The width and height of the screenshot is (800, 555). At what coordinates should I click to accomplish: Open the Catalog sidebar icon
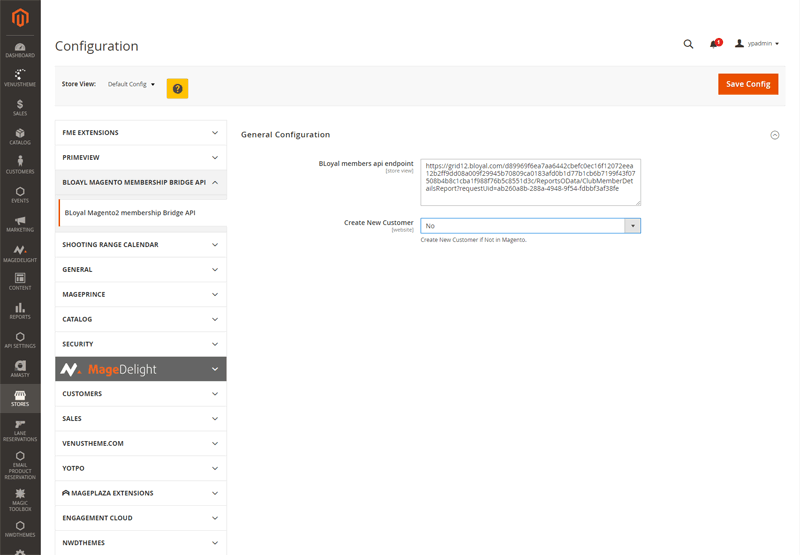tap(20, 136)
